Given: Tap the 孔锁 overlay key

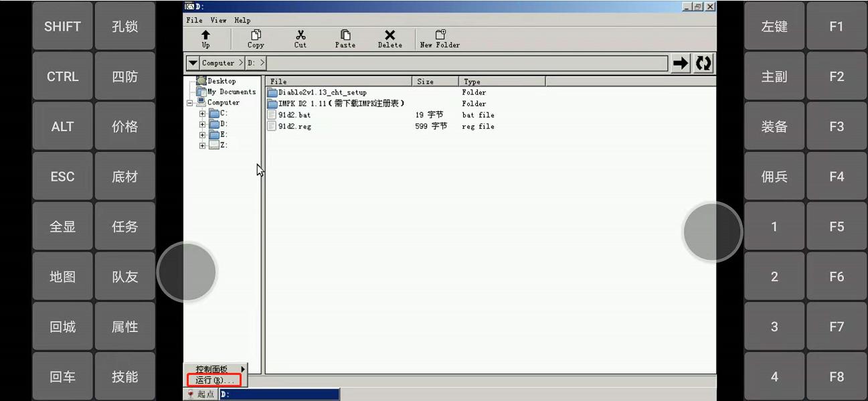Looking at the screenshot, I should pyautogui.click(x=125, y=26).
